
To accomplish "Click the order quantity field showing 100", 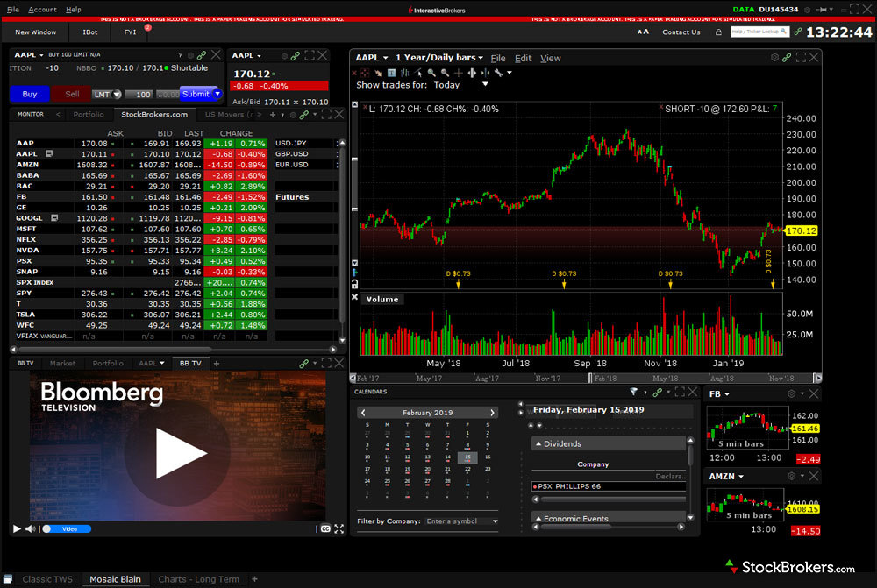I will 139,95.
